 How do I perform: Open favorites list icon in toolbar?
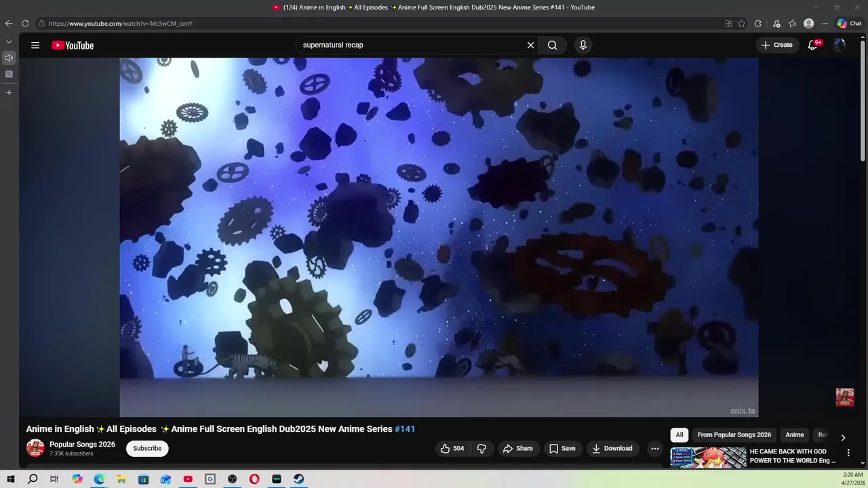click(793, 23)
